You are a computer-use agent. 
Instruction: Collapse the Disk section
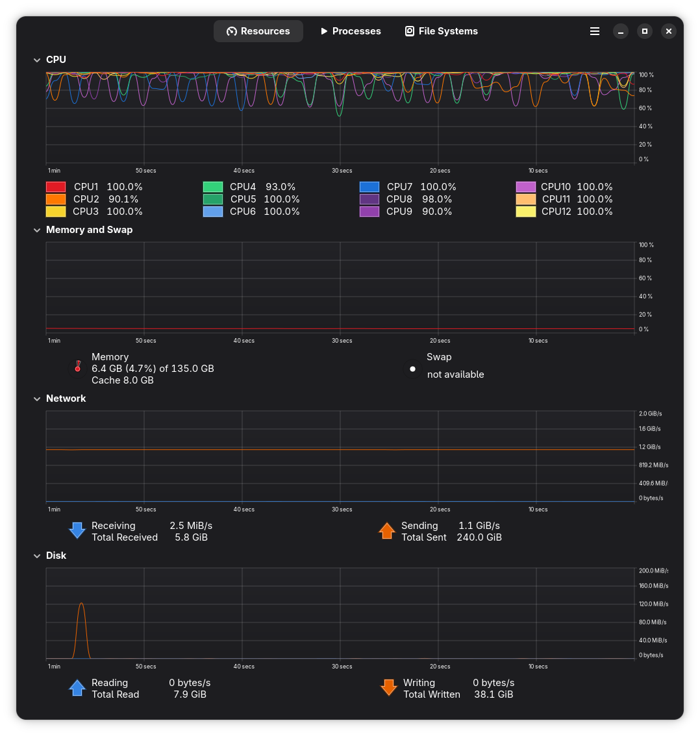(37, 556)
